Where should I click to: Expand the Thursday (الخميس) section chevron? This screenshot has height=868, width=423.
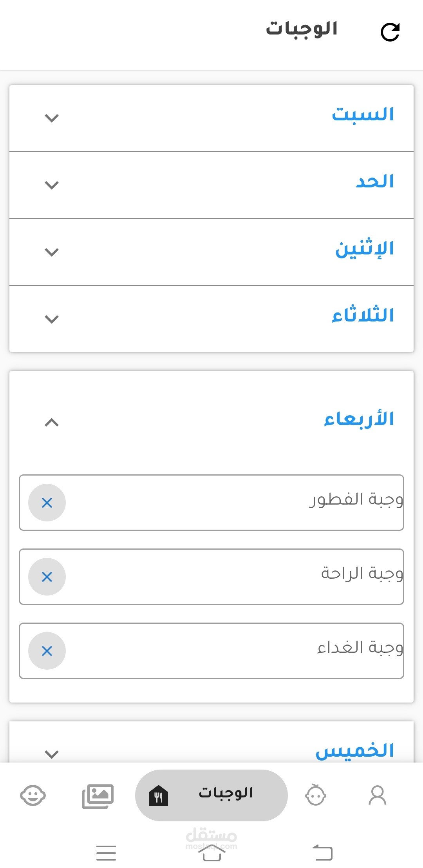52,754
